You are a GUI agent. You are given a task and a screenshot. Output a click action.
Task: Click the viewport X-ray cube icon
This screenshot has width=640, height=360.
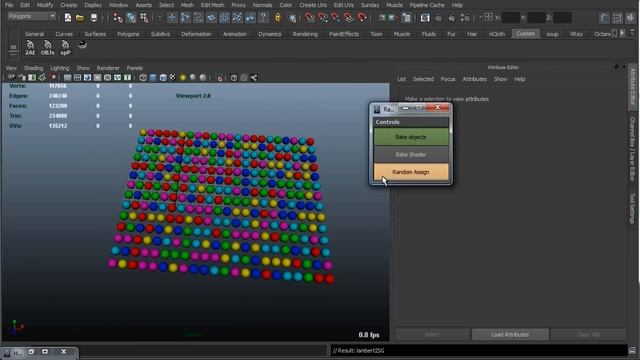coord(234,78)
